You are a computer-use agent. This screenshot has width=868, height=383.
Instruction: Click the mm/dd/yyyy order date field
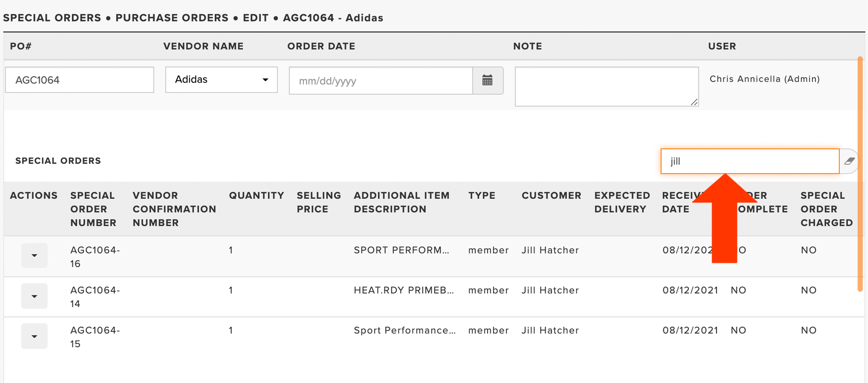tap(381, 81)
